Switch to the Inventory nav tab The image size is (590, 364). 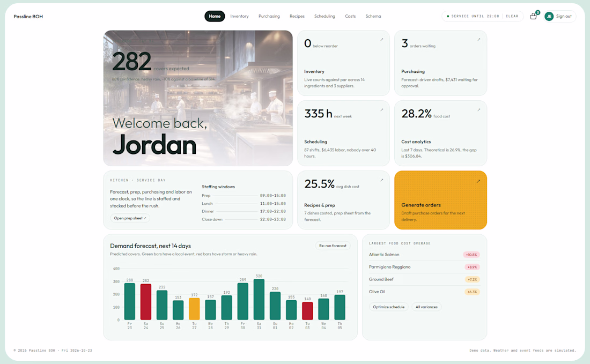(239, 16)
